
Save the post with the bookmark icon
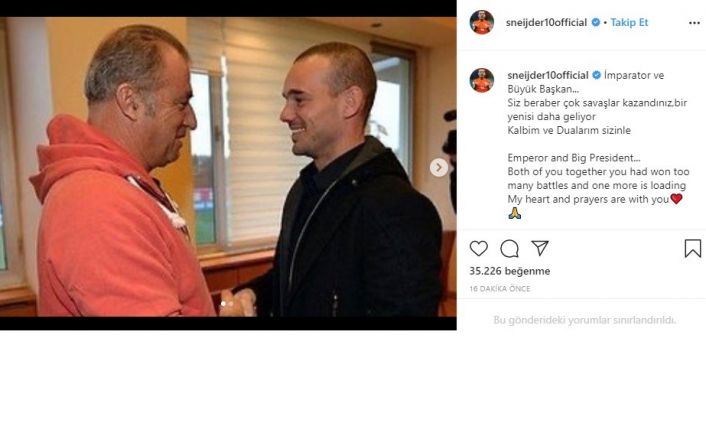click(x=692, y=248)
